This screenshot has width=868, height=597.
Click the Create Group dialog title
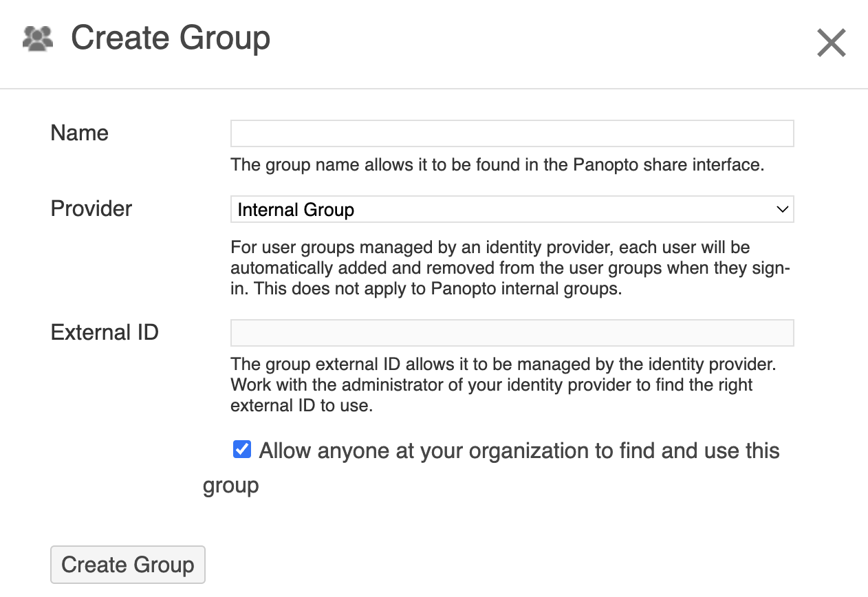(x=171, y=39)
